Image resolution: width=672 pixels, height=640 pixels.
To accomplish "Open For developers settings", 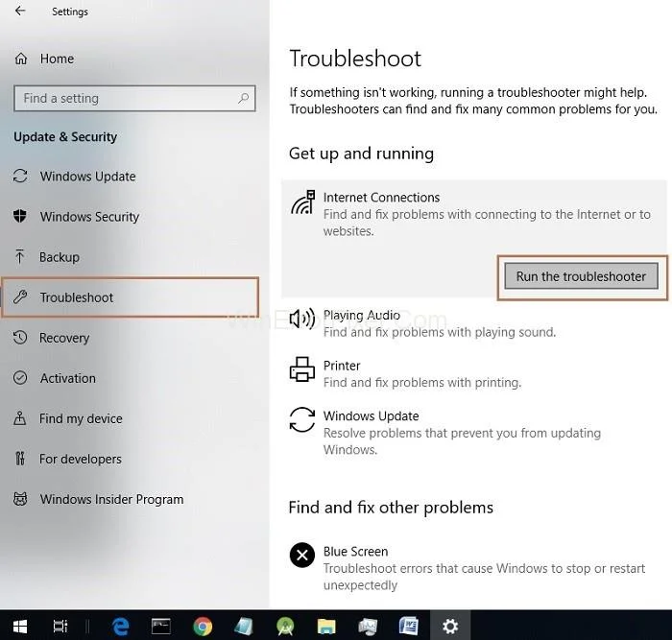I will [x=81, y=460].
